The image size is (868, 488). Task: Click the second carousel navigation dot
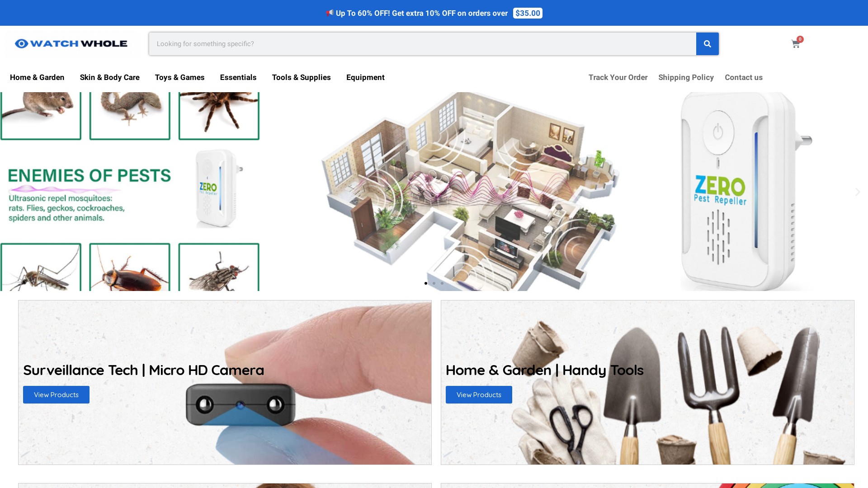[x=434, y=283]
